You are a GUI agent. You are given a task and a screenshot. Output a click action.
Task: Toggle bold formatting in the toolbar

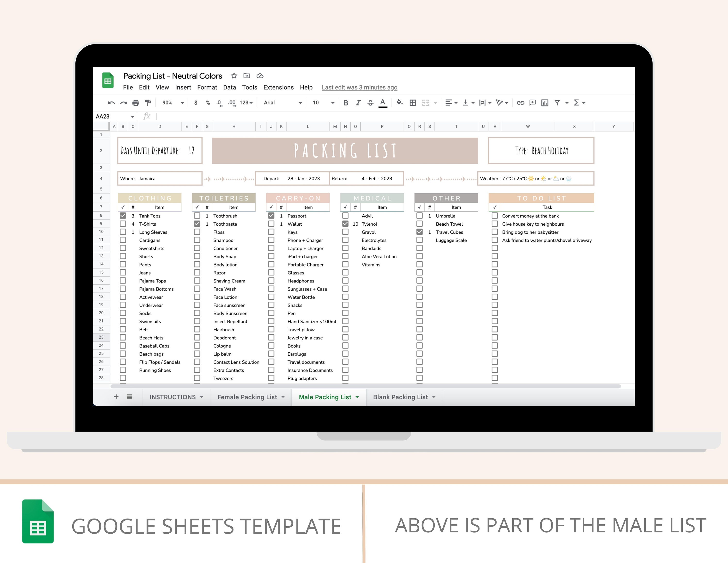coord(346,103)
